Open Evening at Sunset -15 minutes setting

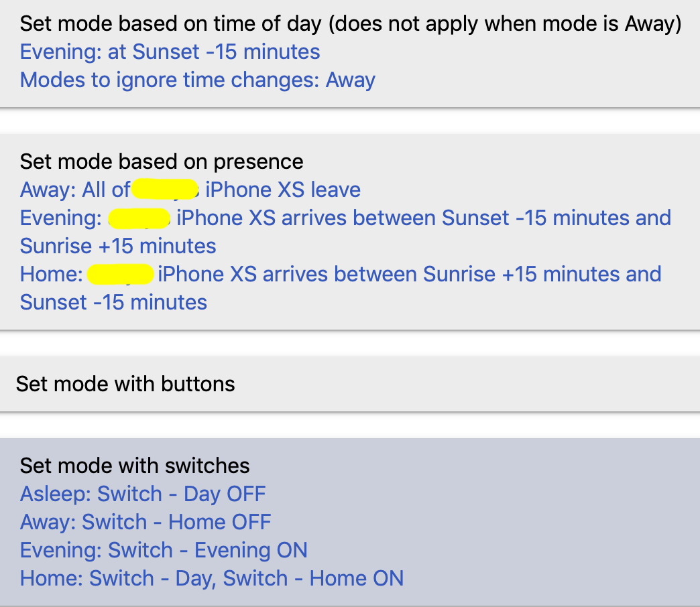170,52
